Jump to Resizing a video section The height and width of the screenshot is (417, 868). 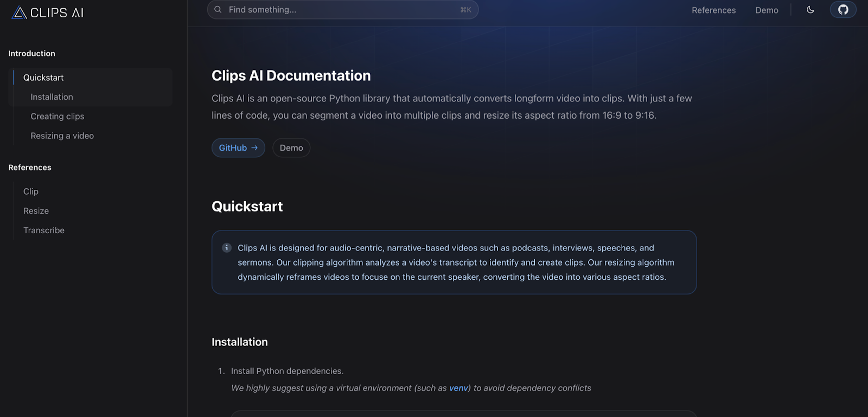click(62, 136)
